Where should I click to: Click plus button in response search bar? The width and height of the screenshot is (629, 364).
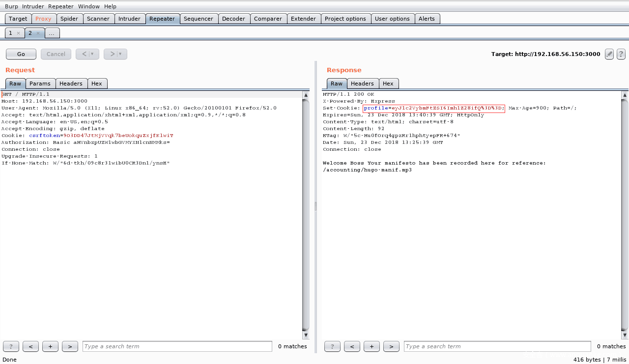click(372, 346)
